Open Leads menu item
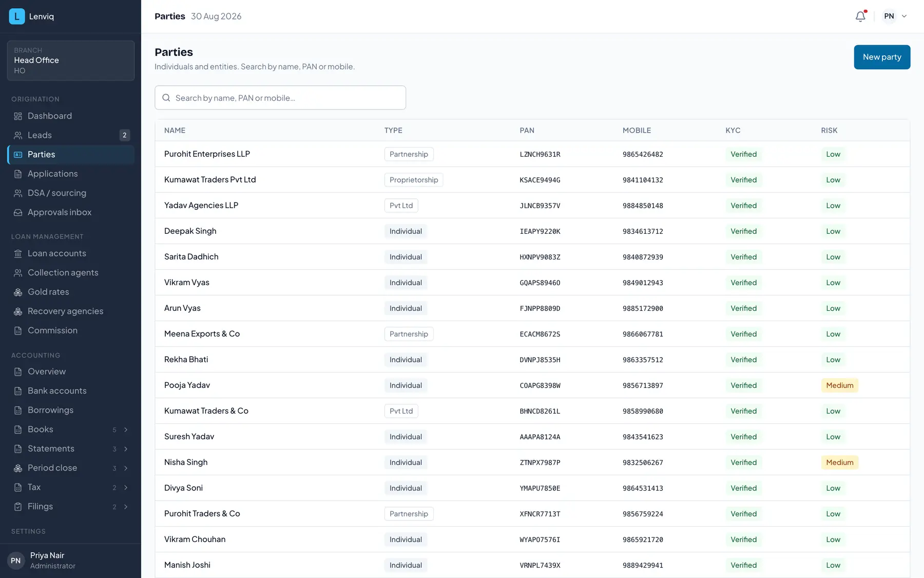The image size is (924, 578). point(71,136)
